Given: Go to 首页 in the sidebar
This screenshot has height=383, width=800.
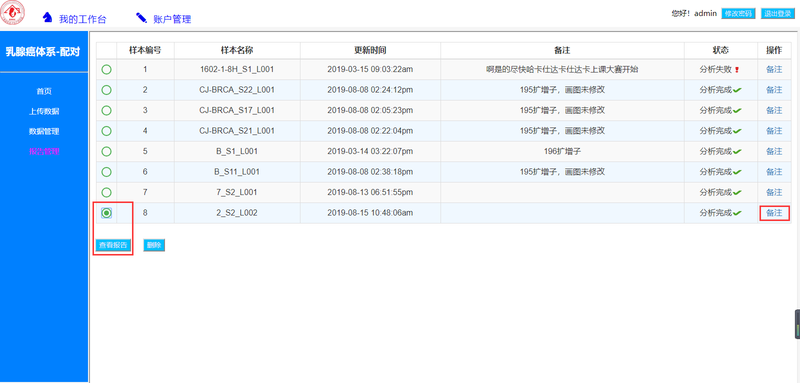Looking at the screenshot, I should pos(44,91).
